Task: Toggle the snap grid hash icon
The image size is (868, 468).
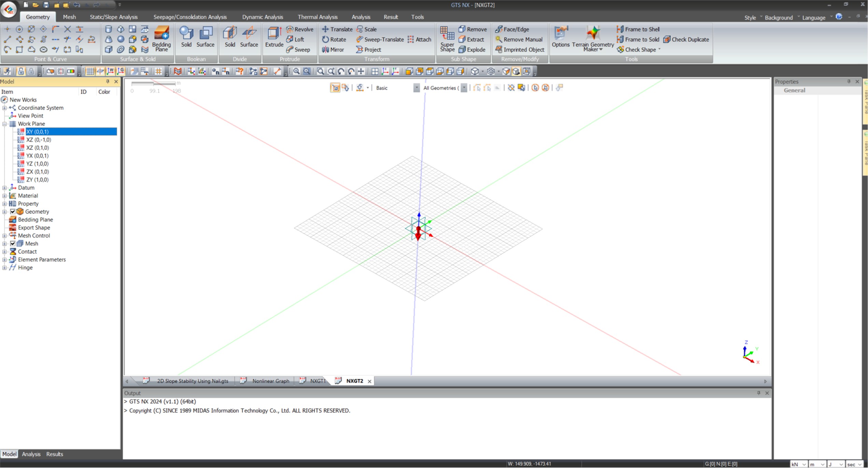Action: [158, 71]
